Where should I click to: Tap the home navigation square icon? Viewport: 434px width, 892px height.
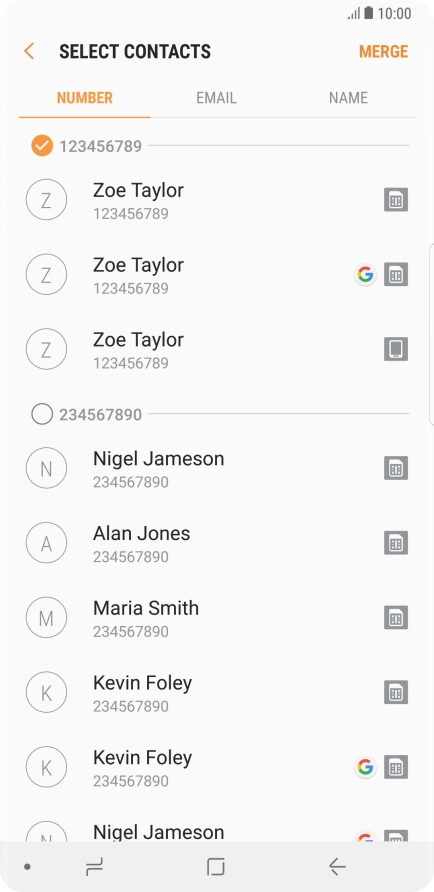216,866
